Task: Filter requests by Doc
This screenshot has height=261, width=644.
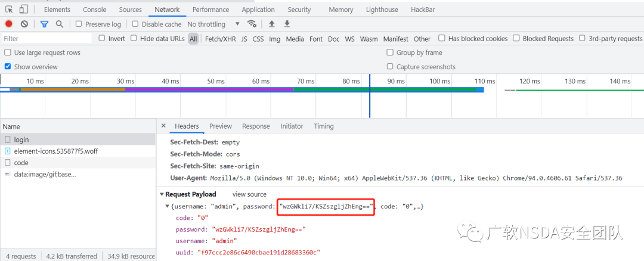Action: pos(333,39)
